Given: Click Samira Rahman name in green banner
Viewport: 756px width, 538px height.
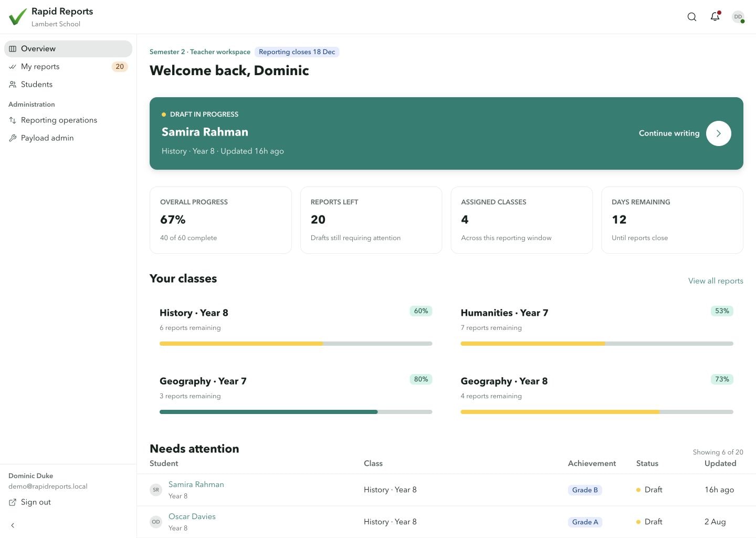Looking at the screenshot, I should coord(205,132).
